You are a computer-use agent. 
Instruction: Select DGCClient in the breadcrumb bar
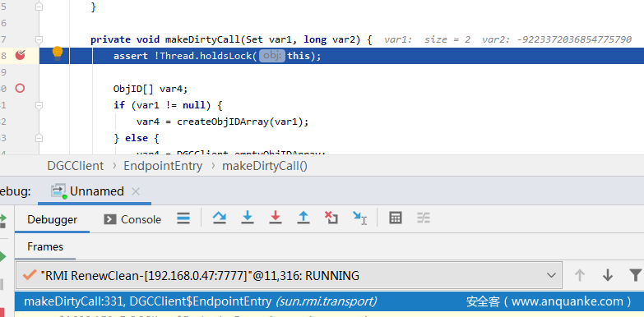pos(75,166)
